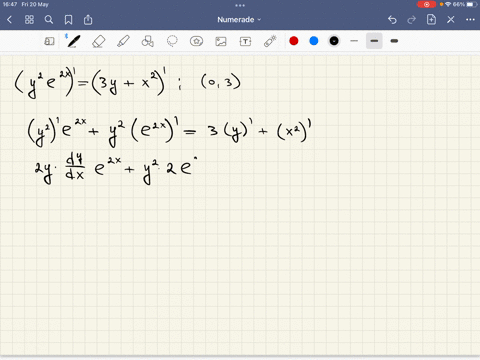Tap the 16:47 clock in status bar

coord(10,4)
